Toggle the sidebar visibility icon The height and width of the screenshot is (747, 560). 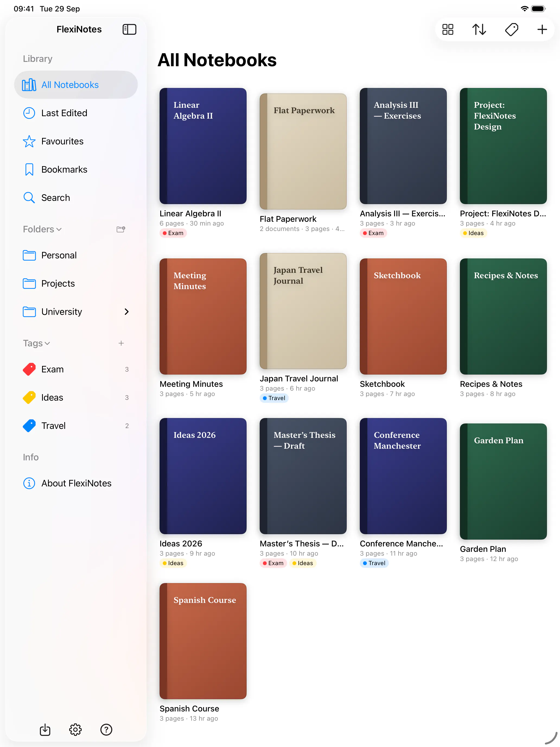tap(129, 29)
